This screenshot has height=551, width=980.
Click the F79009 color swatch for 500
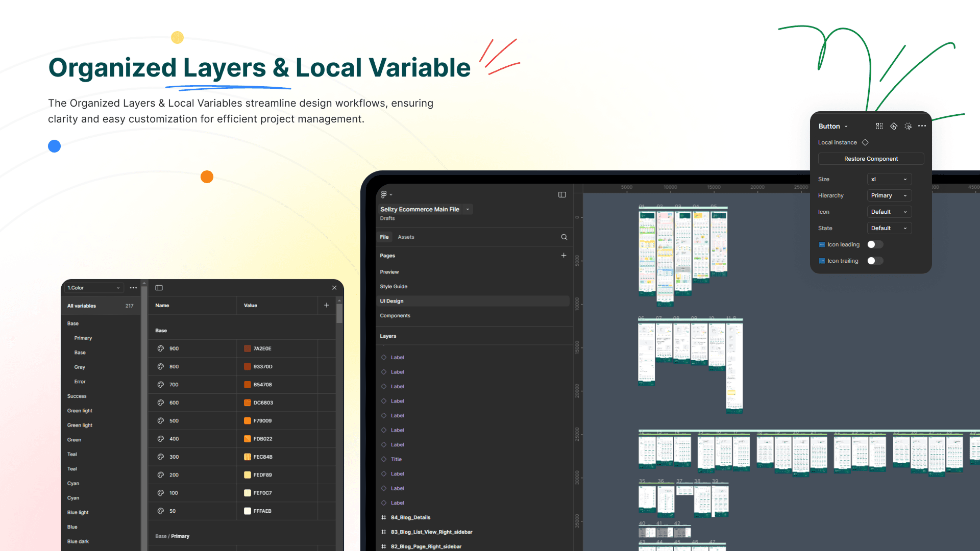(248, 421)
